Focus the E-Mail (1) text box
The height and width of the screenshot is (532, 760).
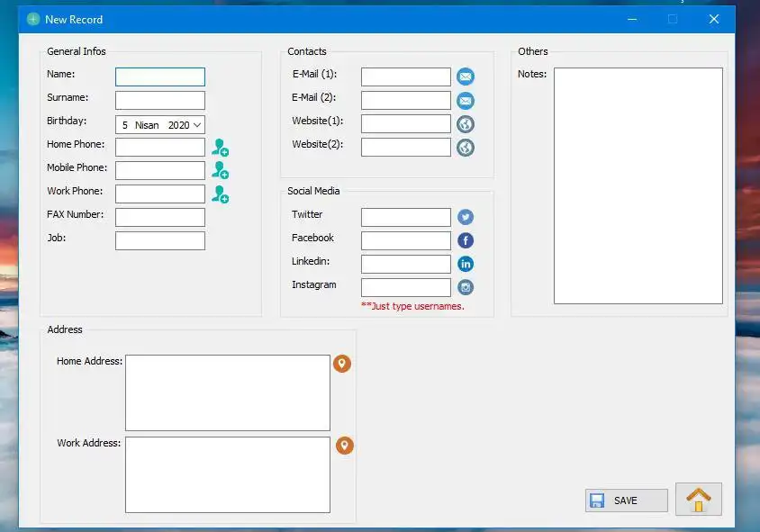pos(406,77)
